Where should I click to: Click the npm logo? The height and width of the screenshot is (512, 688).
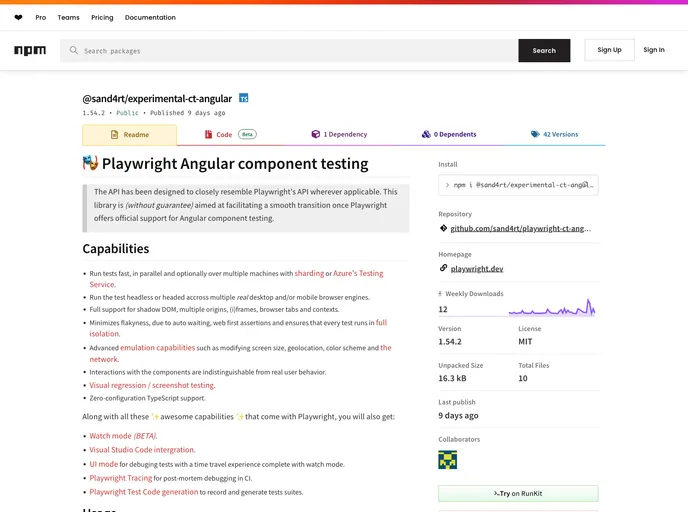click(30, 50)
